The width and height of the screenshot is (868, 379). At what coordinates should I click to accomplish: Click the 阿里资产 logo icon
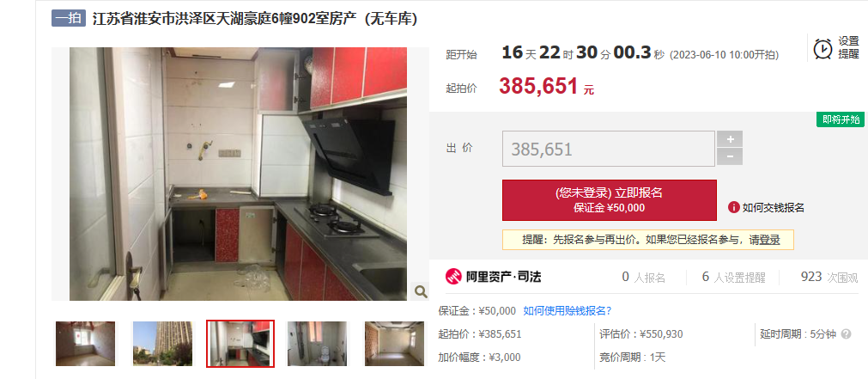point(453,277)
